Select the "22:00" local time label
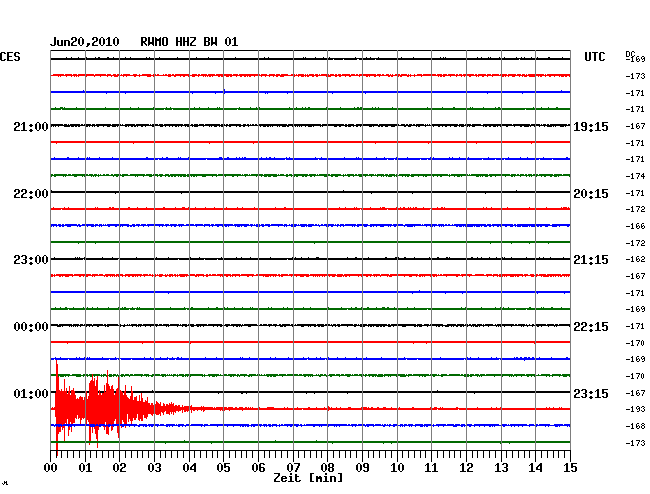 click(31, 194)
